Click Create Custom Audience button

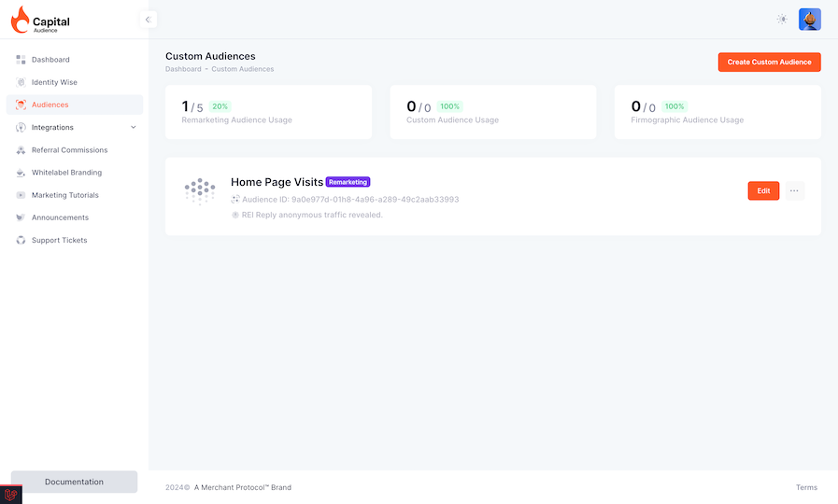769,62
